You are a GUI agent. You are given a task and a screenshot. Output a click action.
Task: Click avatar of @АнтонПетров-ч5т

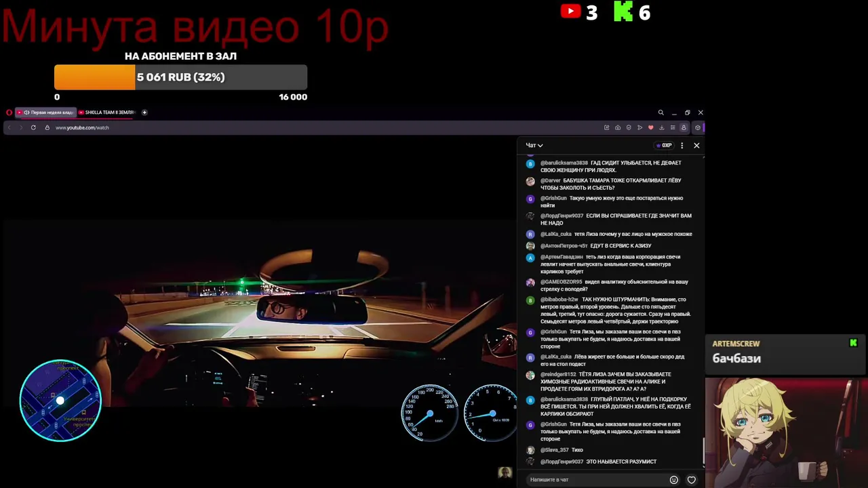coord(530,246)
